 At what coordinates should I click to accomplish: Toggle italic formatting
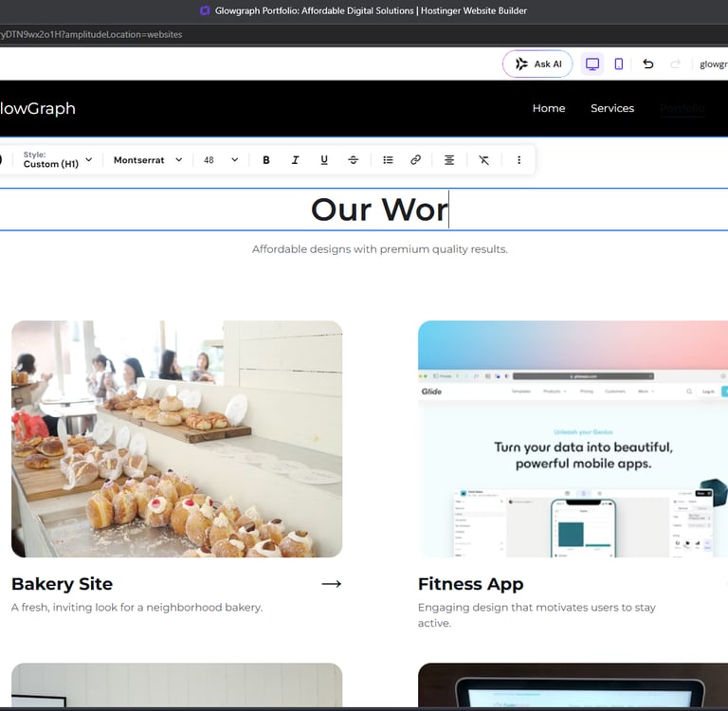[295, 160]
